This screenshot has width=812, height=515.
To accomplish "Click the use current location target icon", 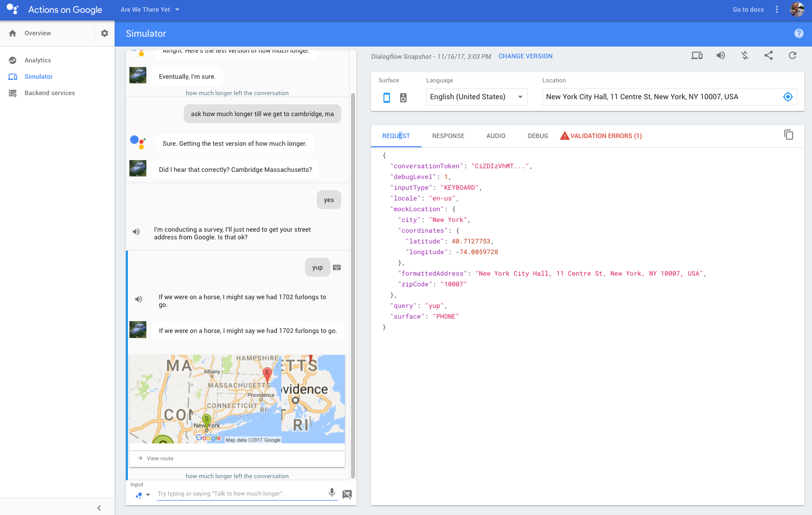I will pyautogui.click(x=788, y=97).
